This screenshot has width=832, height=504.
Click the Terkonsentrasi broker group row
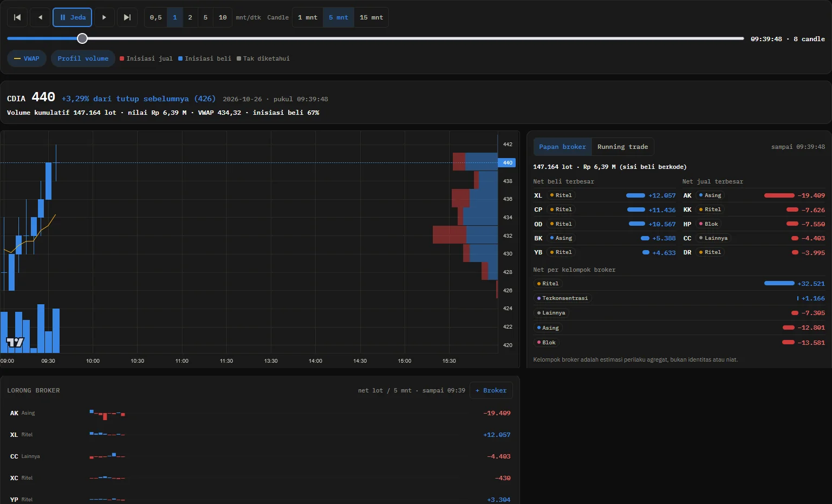coord(679,298)
